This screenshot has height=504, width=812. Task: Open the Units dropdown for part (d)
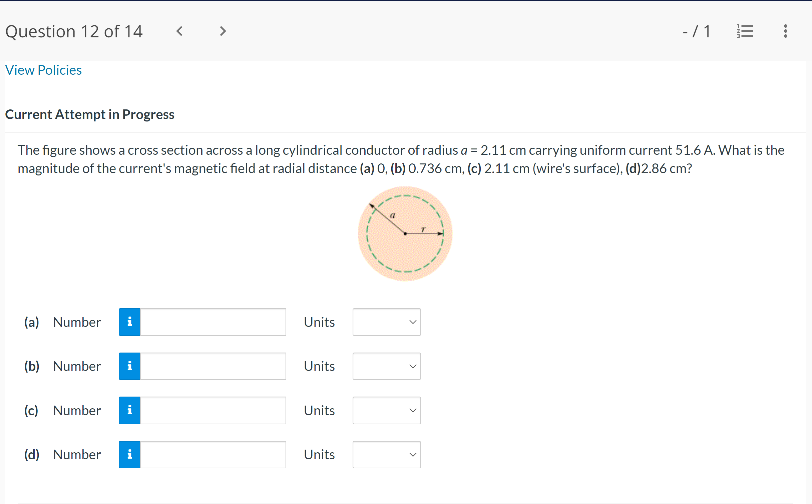pyautogui.click(x=386, y=455)
